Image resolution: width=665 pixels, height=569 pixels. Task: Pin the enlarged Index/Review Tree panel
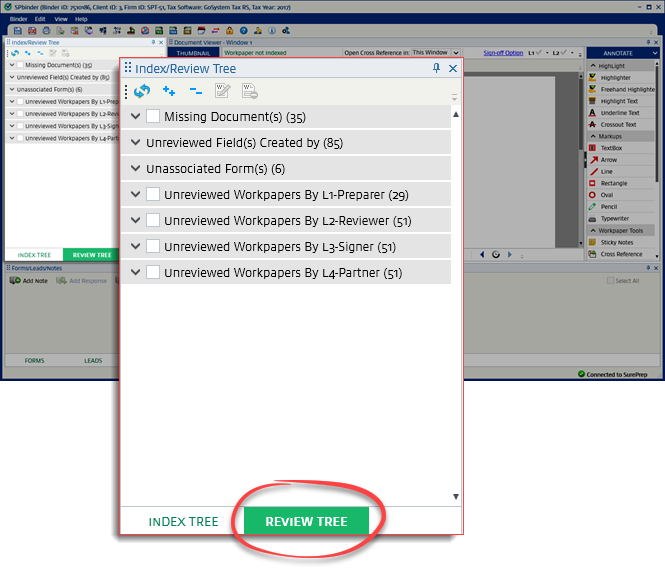point(436,68)
